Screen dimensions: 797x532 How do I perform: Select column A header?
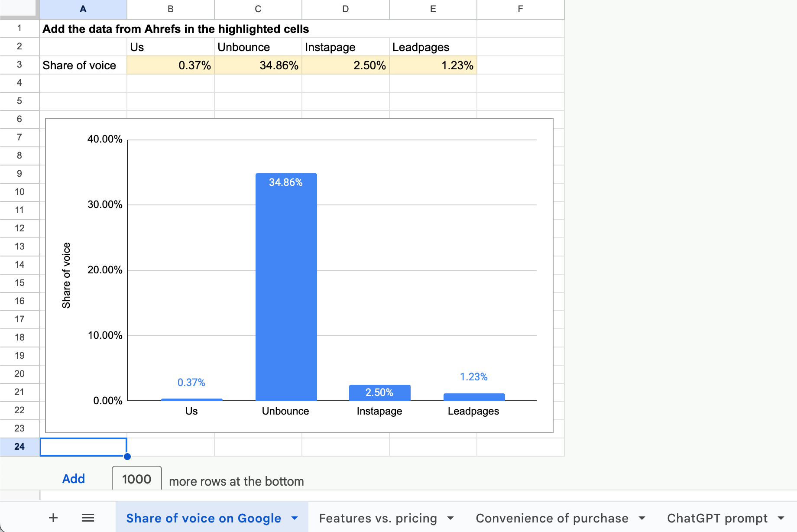pos(83,9)
